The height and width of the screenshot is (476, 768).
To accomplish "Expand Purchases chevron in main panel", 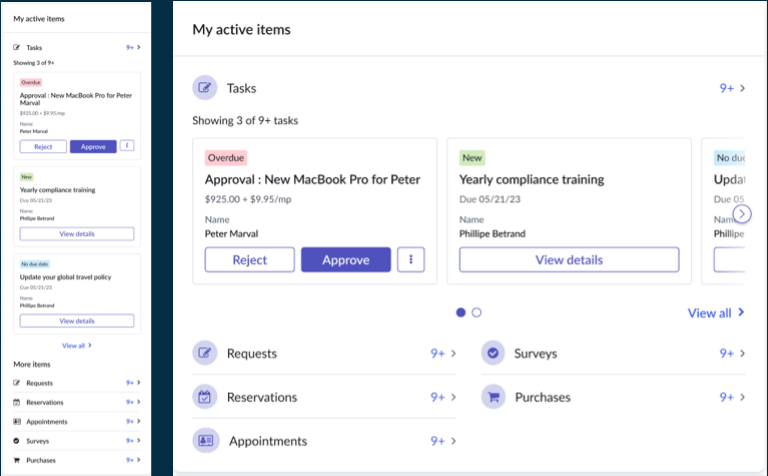I will point(743,397).
